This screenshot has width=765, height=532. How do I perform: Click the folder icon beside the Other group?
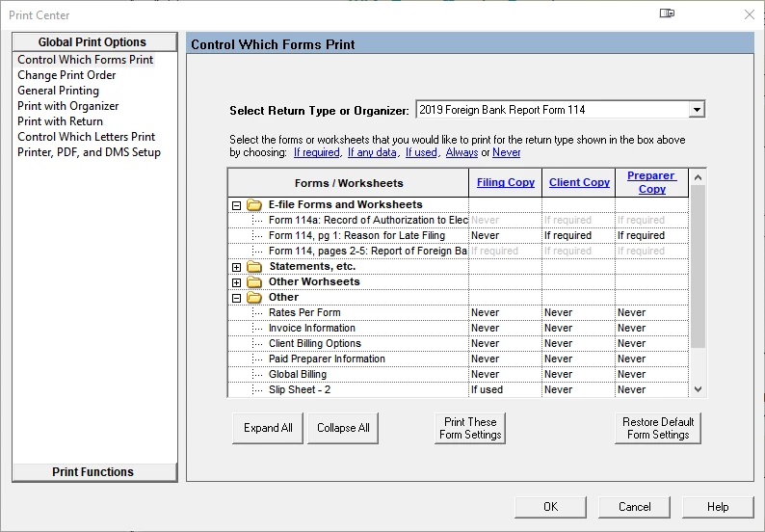point(254,298)
